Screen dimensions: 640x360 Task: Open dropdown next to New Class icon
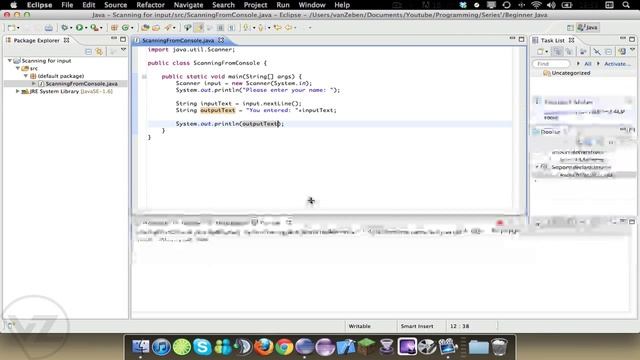(131, 28)
